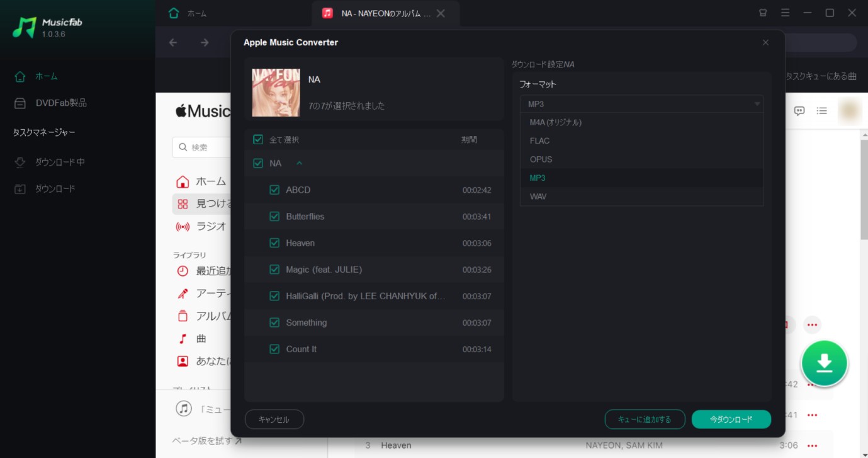868x458 pixels.
Task: Select OPUS format option
Action: (x=641, y=159)
